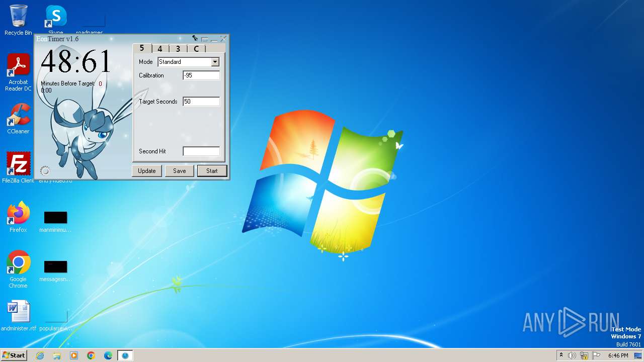This screenshot has height=362, width=644.
Task: Switch to the Gen 4 tab
Action: pyautogui.click(x=160, y=49)
